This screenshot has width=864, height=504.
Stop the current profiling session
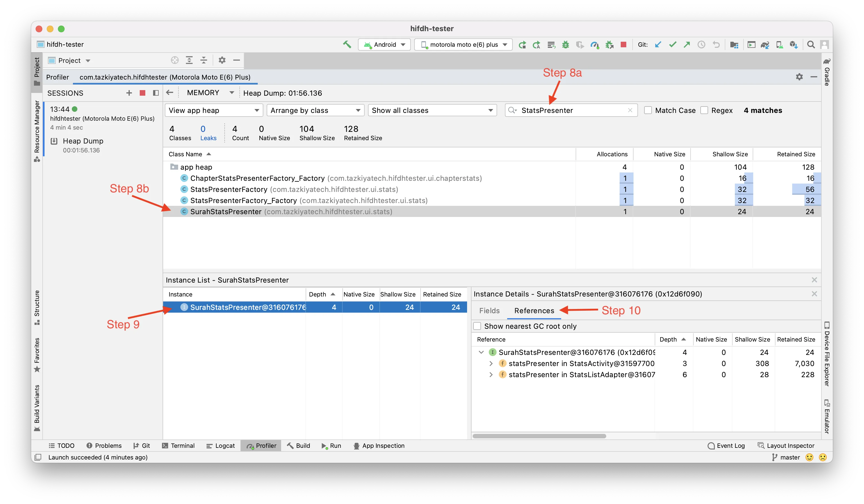pos(143,93)
